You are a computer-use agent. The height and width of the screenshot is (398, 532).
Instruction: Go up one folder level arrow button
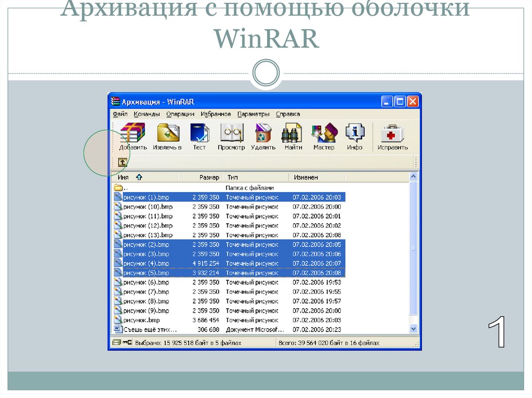tap(123, 162)
